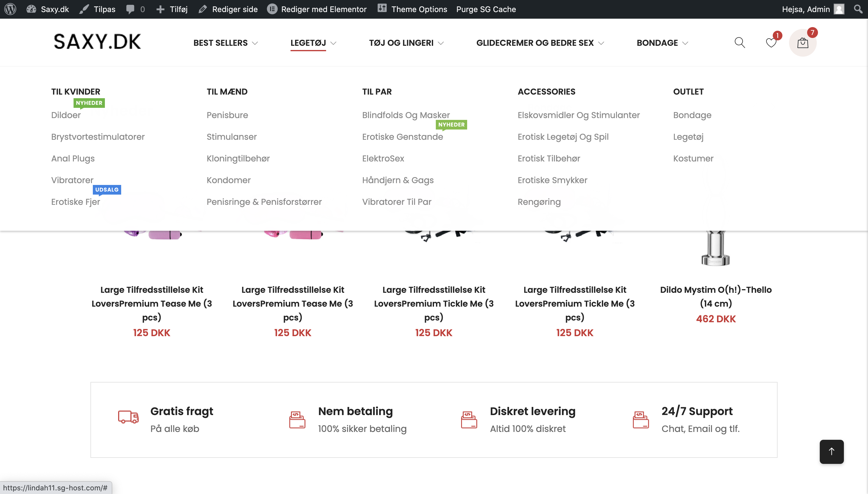Click the Gratis fragt truck icon
868x494 pixels.
point(128,417)
